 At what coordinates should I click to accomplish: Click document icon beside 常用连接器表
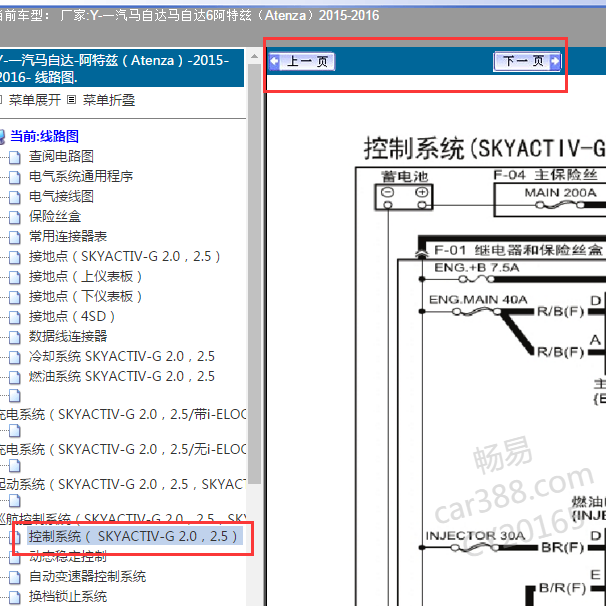(x=15, y=237)
